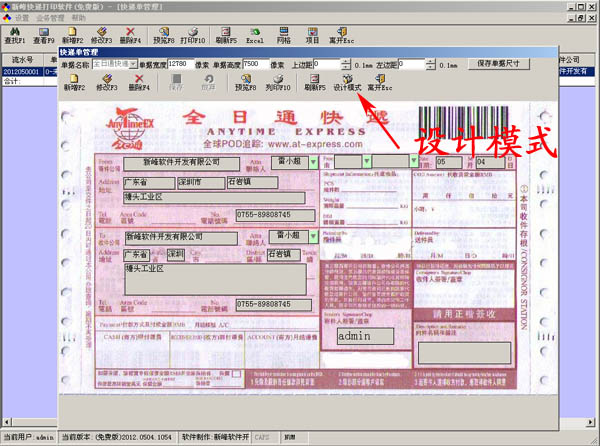Click the 流水号 column header

pyautogui.click(x=22, y=60)
